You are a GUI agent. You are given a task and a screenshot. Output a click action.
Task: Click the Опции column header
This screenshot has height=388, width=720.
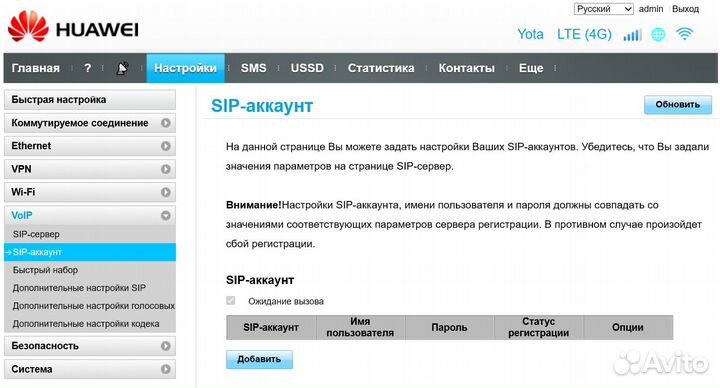(x=628, y=327)
